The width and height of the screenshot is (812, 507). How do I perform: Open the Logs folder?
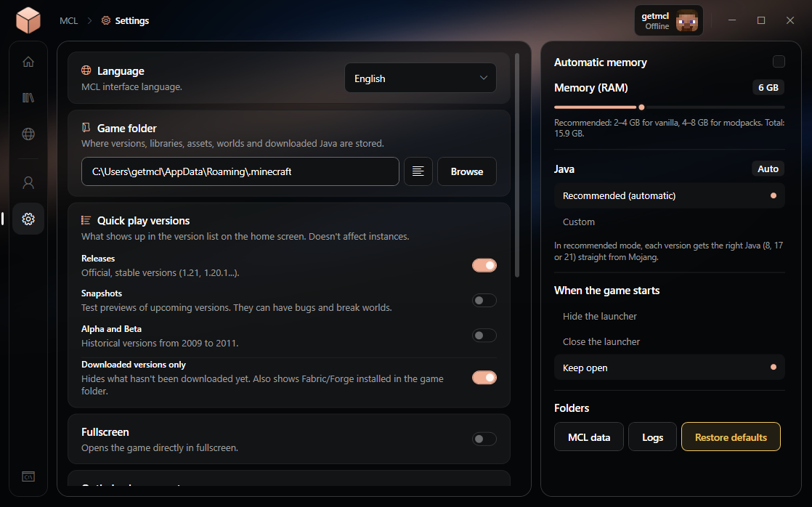coord(652,437)
